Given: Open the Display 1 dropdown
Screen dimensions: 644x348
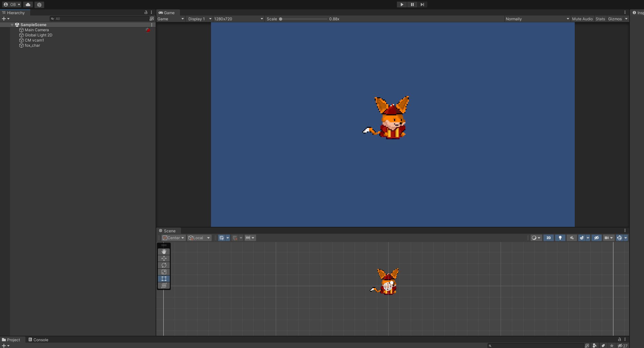Looking at the screenshot, I should 199,19.
